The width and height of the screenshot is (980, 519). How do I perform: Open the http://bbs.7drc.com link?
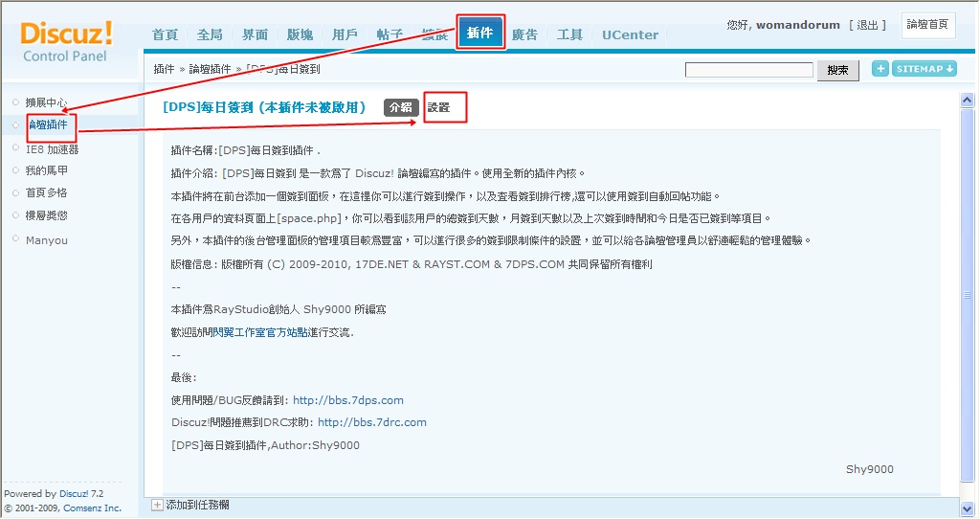372,422
